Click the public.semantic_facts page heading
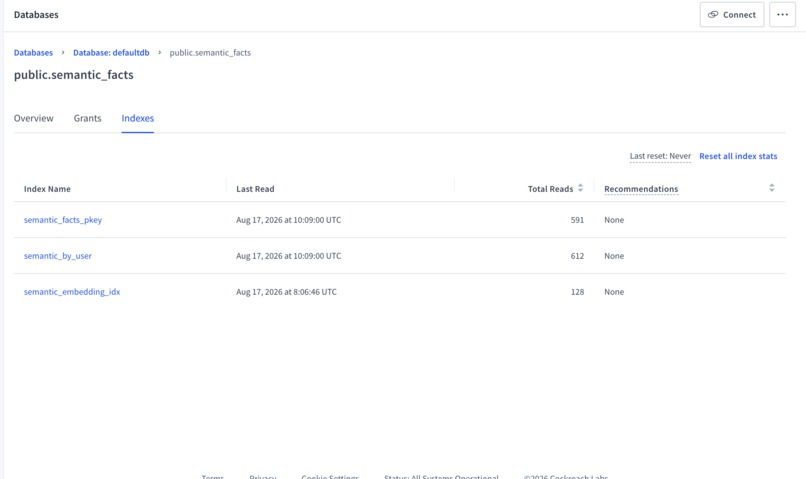Screen dimensions: 806x479 pos(74,75)
